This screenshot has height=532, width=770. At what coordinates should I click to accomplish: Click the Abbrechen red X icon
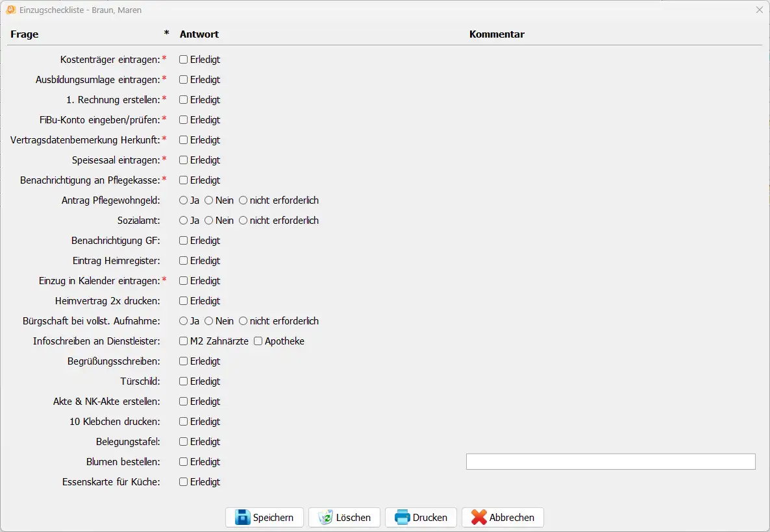(479, 517)
